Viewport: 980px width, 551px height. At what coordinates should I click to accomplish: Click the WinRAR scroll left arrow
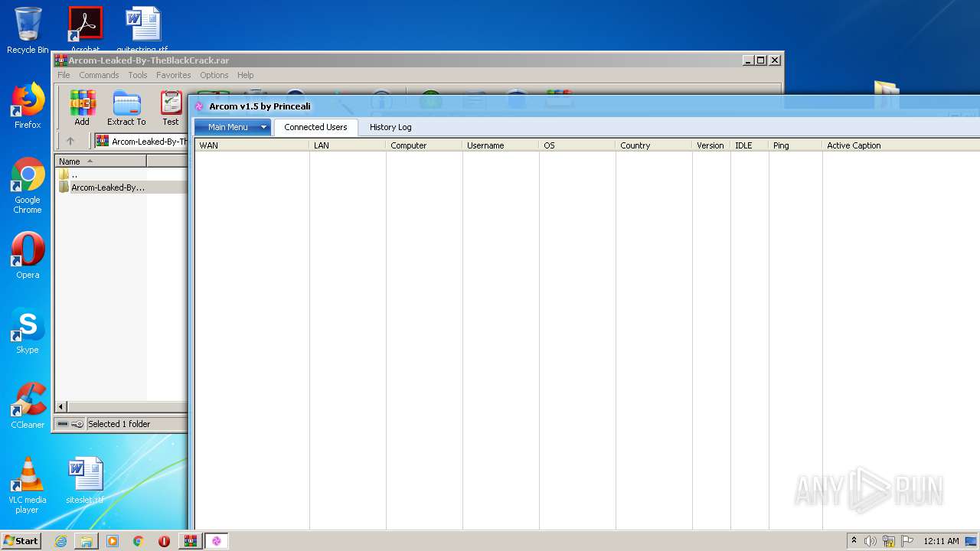[61, 406]
